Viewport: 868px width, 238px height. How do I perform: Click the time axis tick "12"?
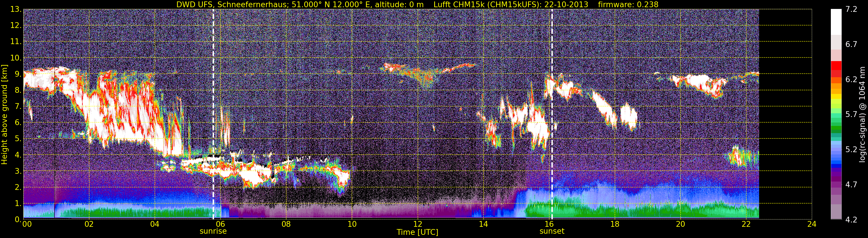(x=417, y=224)
